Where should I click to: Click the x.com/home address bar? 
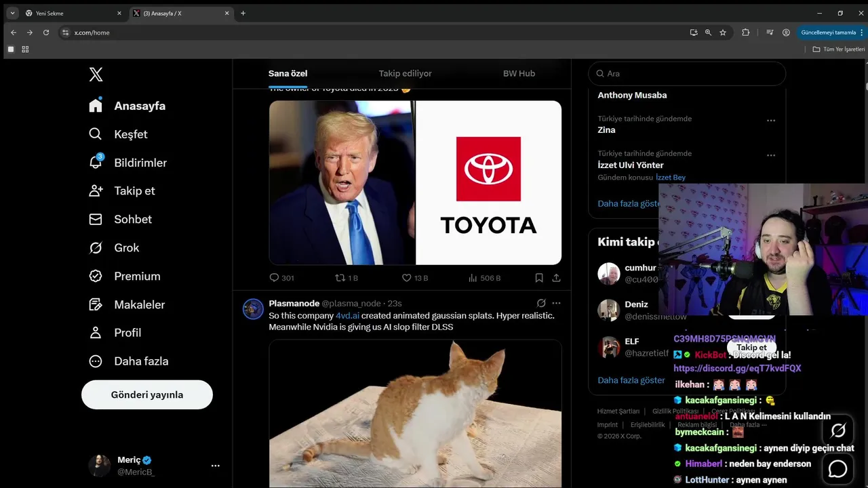click(373, 33)
